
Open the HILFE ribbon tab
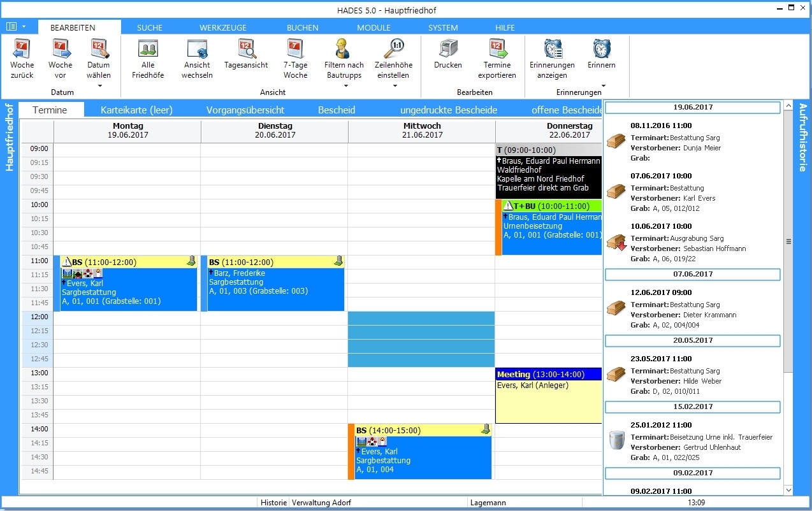505,27
